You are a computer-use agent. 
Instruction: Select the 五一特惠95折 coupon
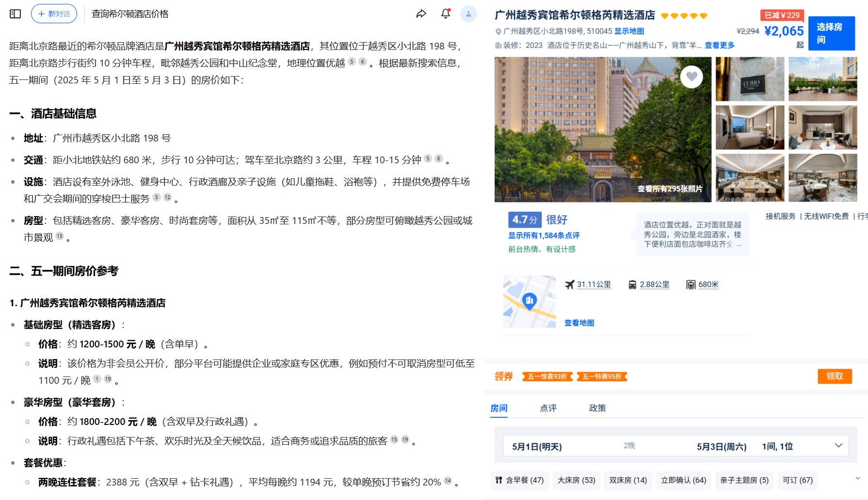coord(602,376)
